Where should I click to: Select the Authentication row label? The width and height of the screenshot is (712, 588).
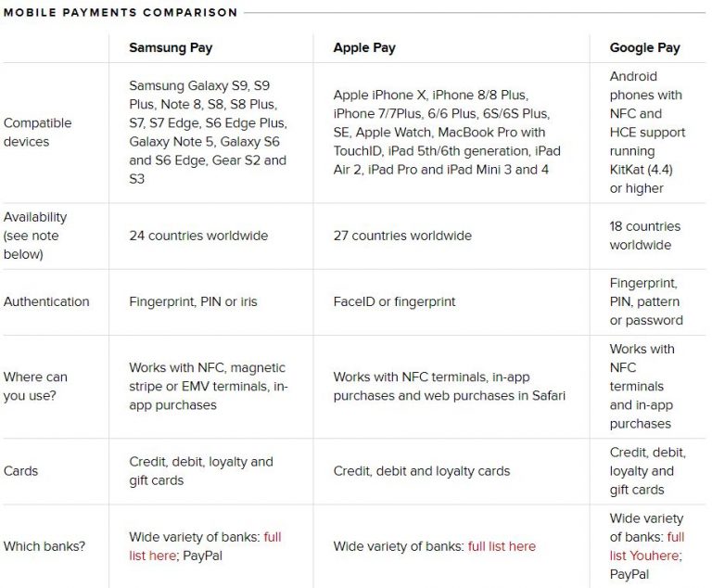tap(46, 301)
